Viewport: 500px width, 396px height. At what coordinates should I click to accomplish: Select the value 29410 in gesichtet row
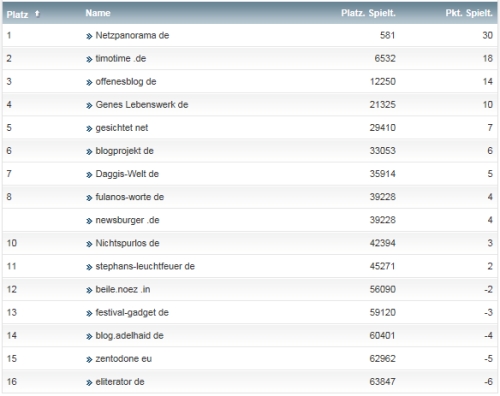pyautogui.click(x=383, y=128)
